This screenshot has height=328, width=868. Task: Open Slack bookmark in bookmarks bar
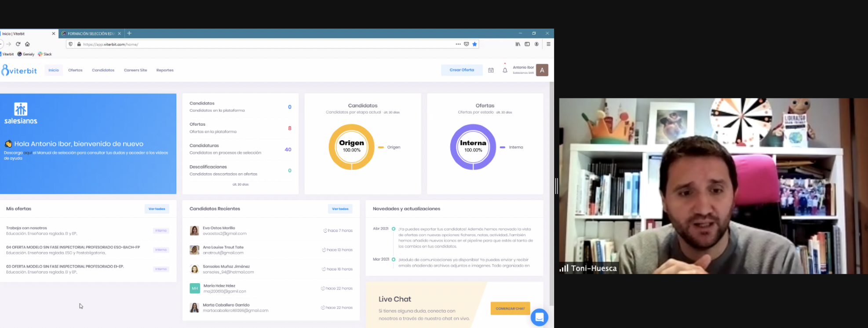(x=45, y=54)
